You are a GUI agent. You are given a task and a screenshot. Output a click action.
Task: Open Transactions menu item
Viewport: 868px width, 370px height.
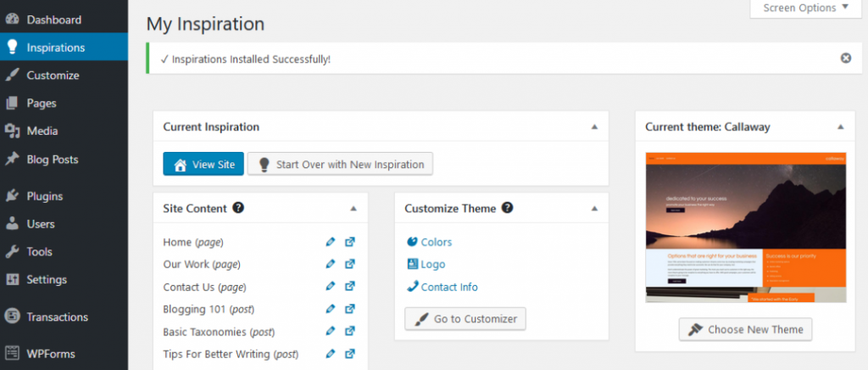[x=64, y=317]
